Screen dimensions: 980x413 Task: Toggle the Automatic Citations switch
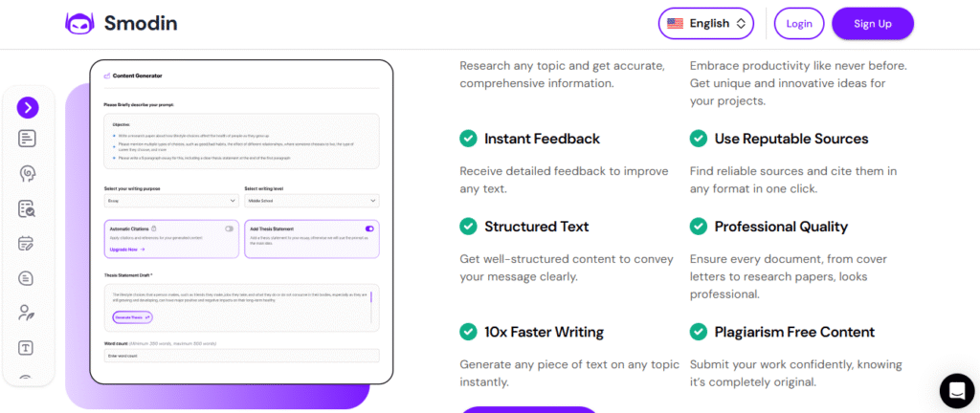[x=230, y=228]
